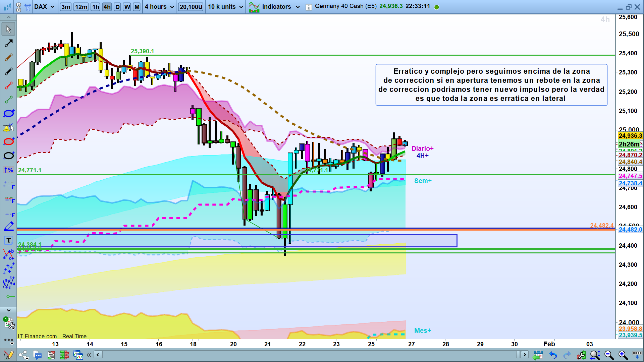
Task: Click the zoom out magnifier icon
Action: tap(609, 355)
